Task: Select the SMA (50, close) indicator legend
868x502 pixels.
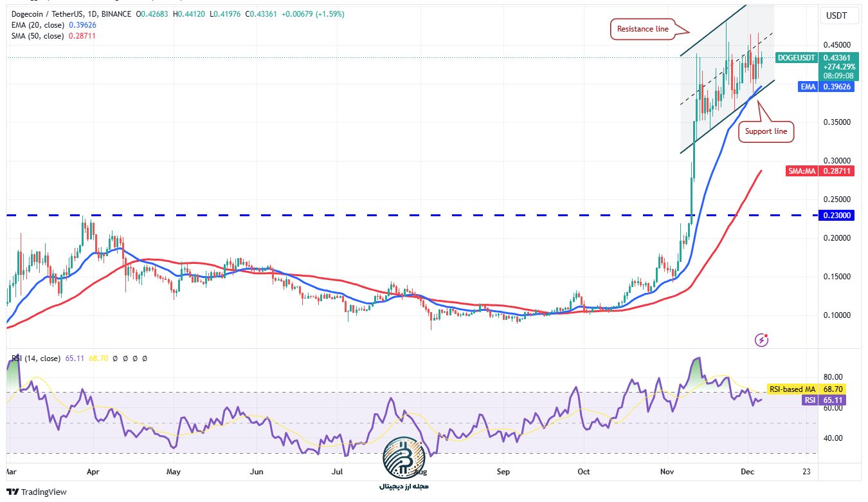Action: coord(36,36)
